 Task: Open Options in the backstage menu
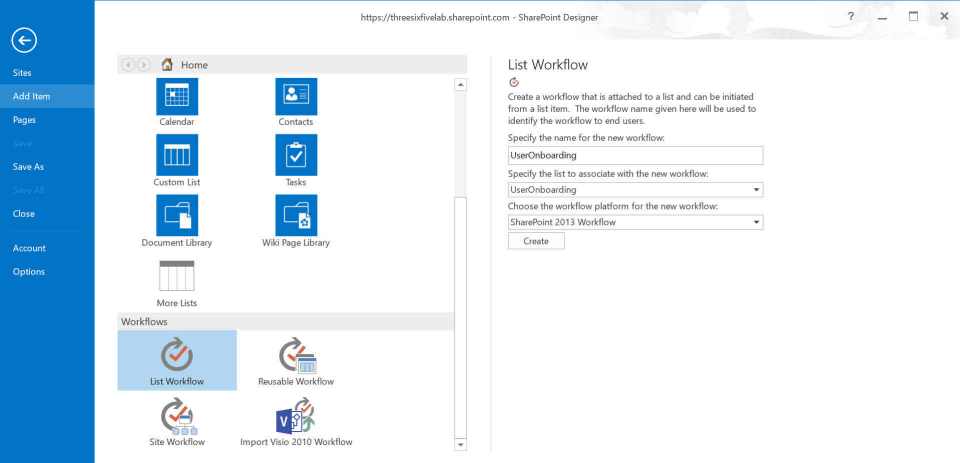[28, 272]
